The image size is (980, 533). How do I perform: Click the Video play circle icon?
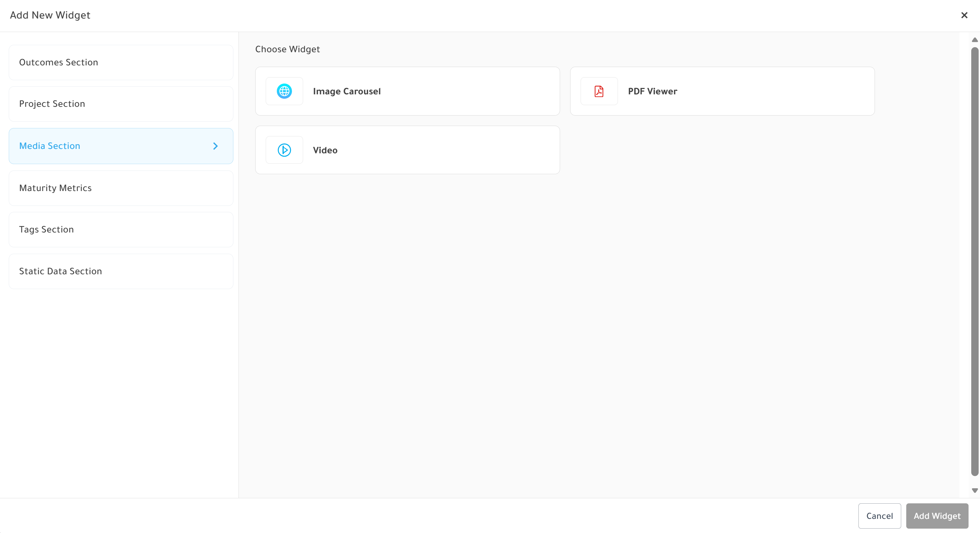click(284, 150)
